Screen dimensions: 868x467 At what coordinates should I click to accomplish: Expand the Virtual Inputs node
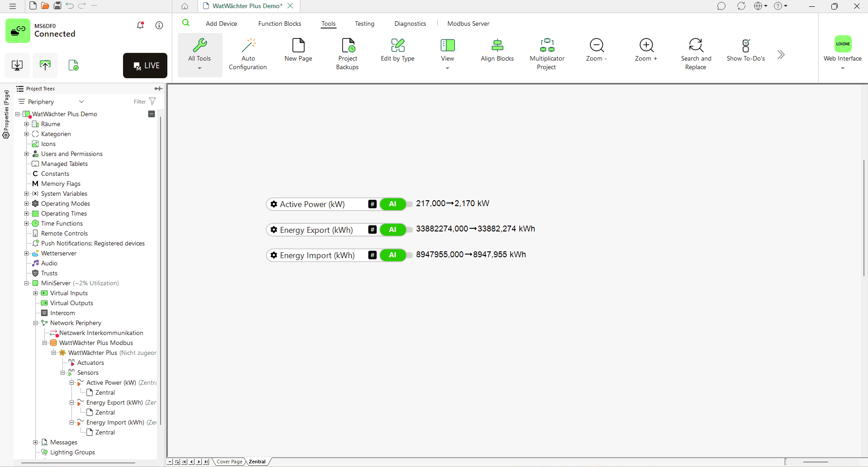click(36, 293)
